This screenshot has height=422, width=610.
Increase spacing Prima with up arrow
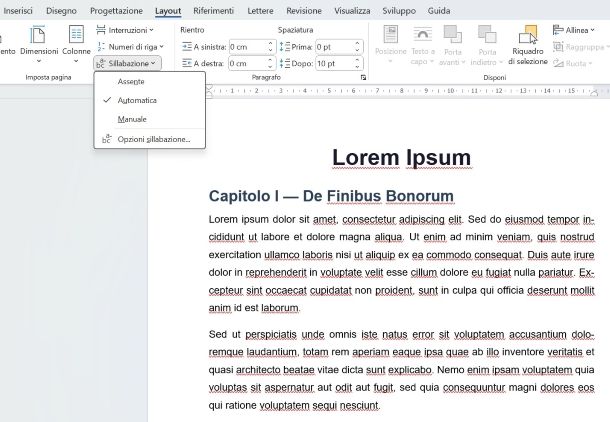[358, 44]
